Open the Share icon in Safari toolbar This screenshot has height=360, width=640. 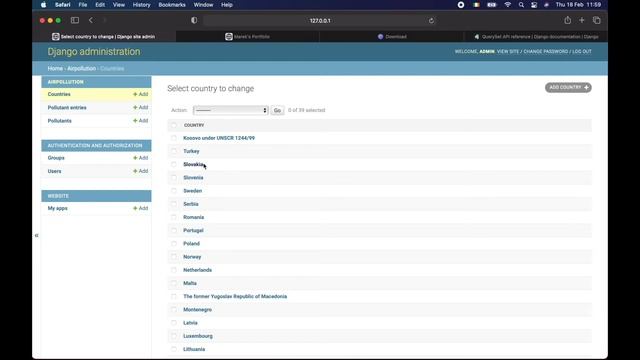click(567, 20)
